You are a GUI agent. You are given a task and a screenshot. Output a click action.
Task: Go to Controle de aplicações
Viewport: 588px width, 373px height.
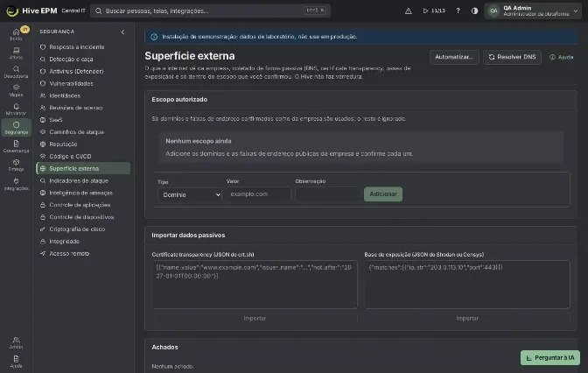tap(83, 205)
